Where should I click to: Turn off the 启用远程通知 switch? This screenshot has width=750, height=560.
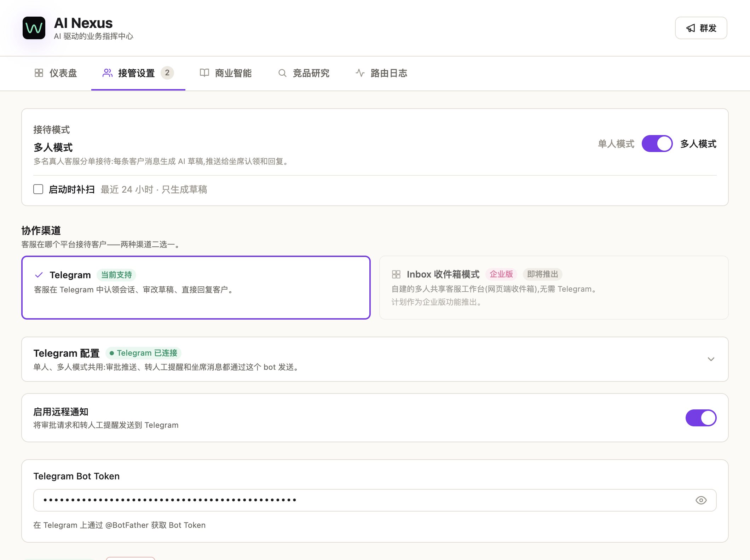[701, 418]
